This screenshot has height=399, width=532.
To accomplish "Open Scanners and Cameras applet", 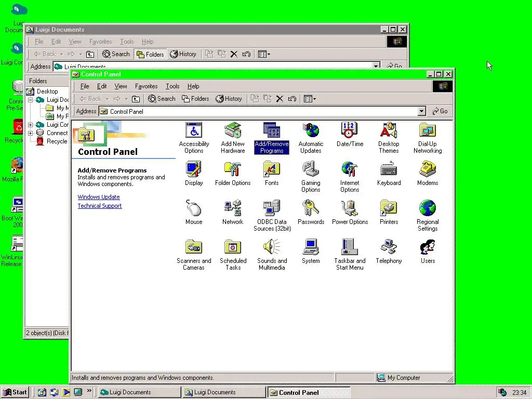I will pyautogui.click(x=194, y=255).
